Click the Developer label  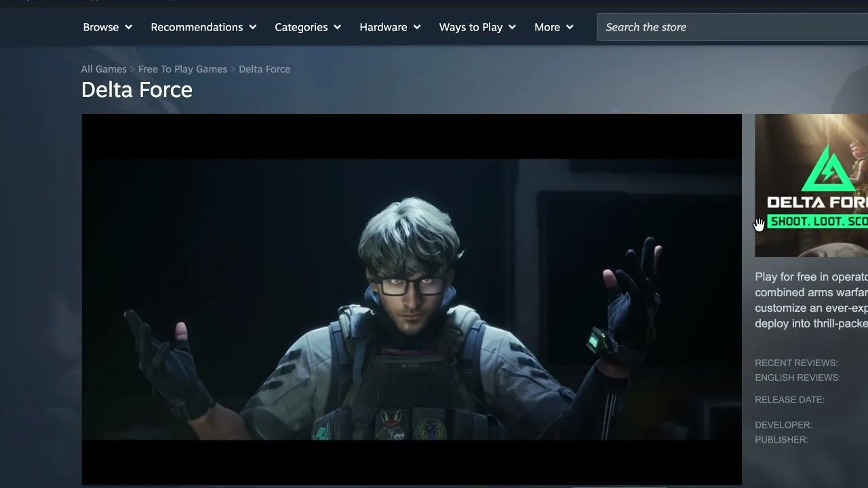pyautogui.click(x=783, y=425)
